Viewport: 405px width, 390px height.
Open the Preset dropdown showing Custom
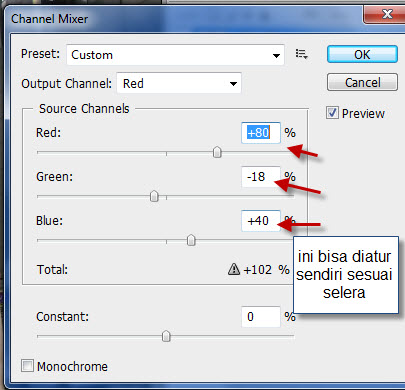coord(175,55)
